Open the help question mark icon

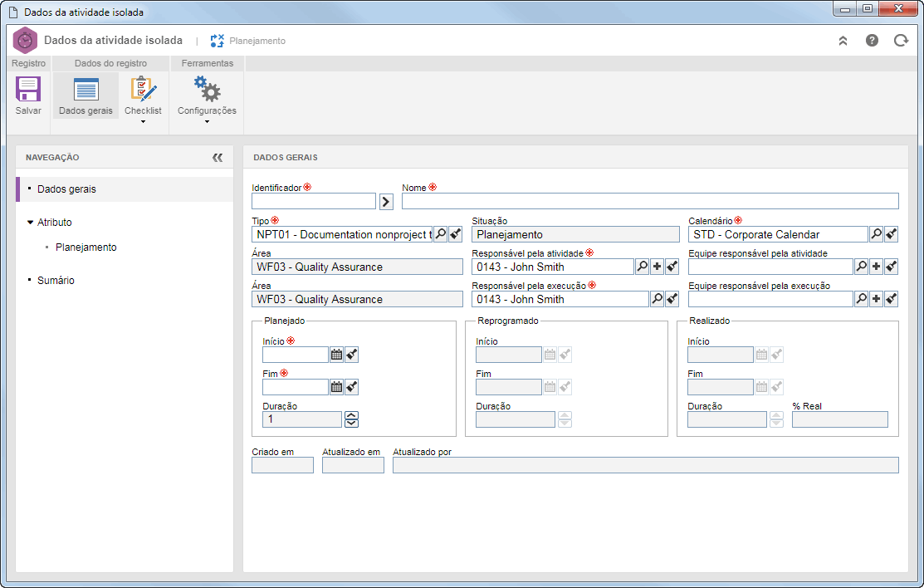click(872, 40)
